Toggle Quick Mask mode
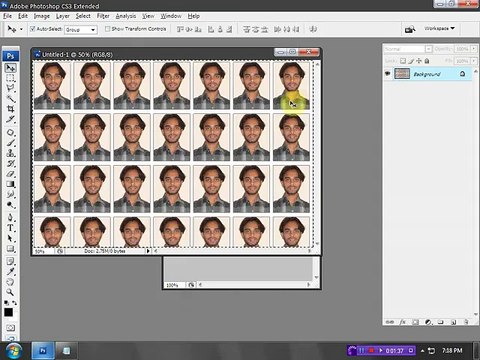480x360 pixels. click(x=10, y=328)
